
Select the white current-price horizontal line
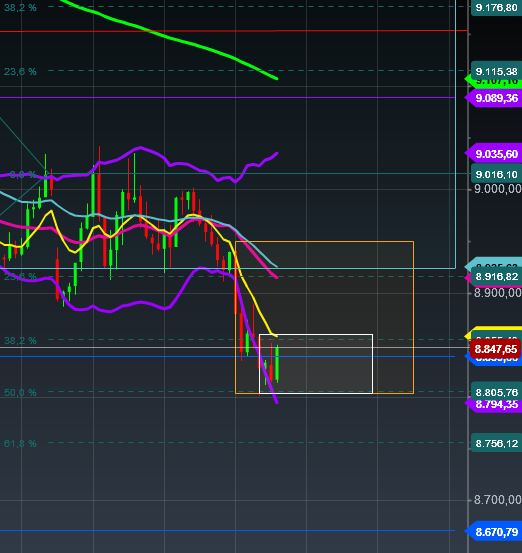233,347
